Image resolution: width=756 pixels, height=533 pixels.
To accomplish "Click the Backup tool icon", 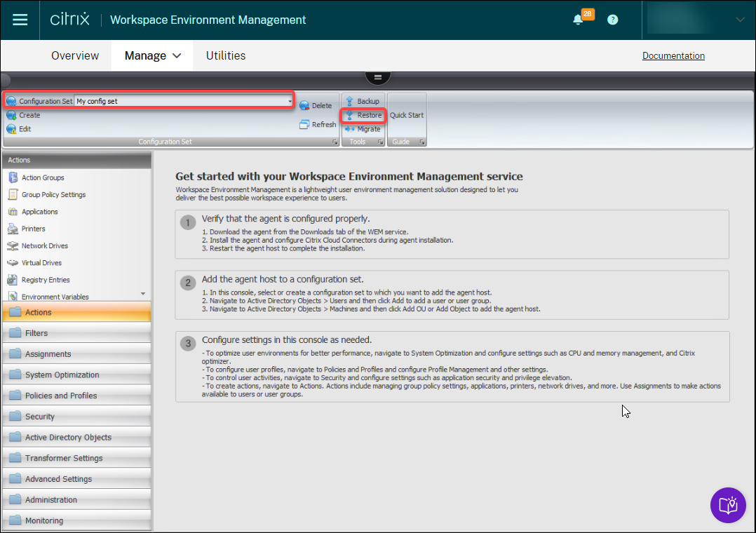I will (x=351, y=101).
